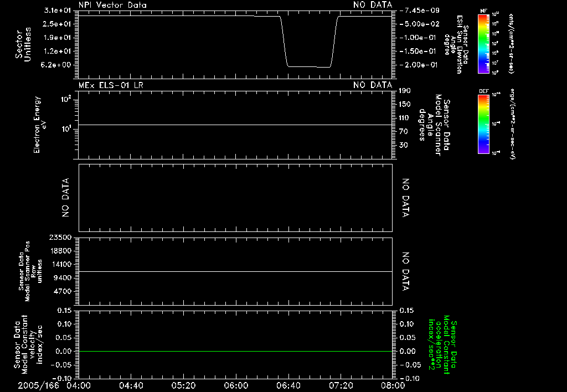Click the 70 scanner angle tick label
This screenshot has height=392, width=567.
pos(403,131)
